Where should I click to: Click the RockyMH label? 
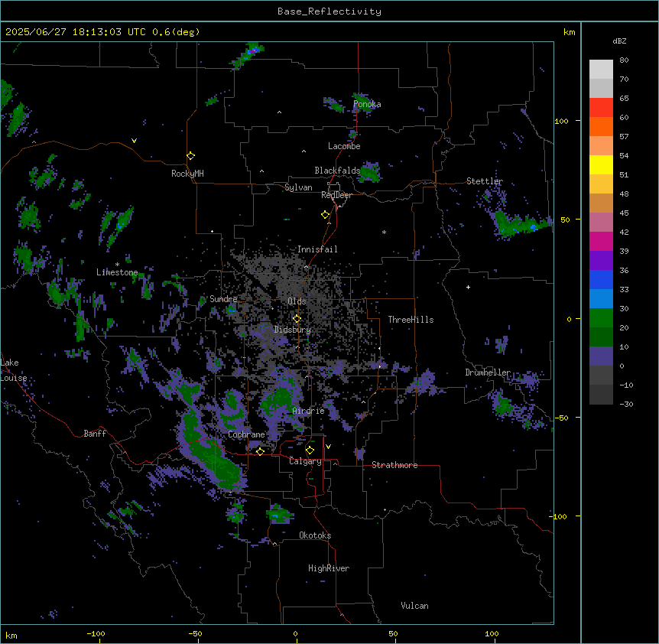click(187, 174)
